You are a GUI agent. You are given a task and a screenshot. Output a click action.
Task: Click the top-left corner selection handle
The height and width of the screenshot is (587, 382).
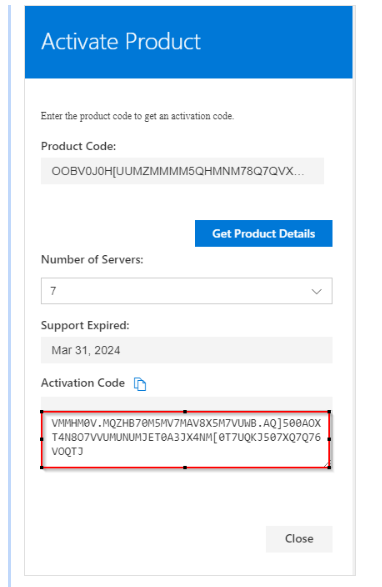42,412
